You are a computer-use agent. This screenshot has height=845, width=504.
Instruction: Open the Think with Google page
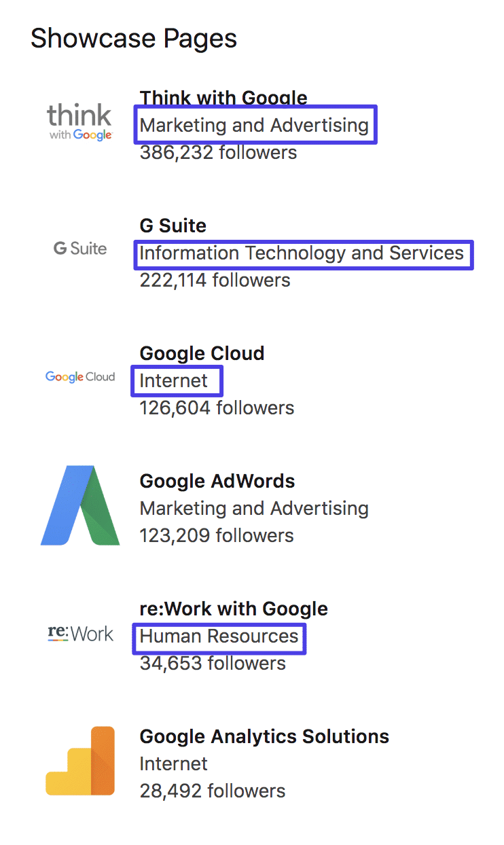coord(223,98)
